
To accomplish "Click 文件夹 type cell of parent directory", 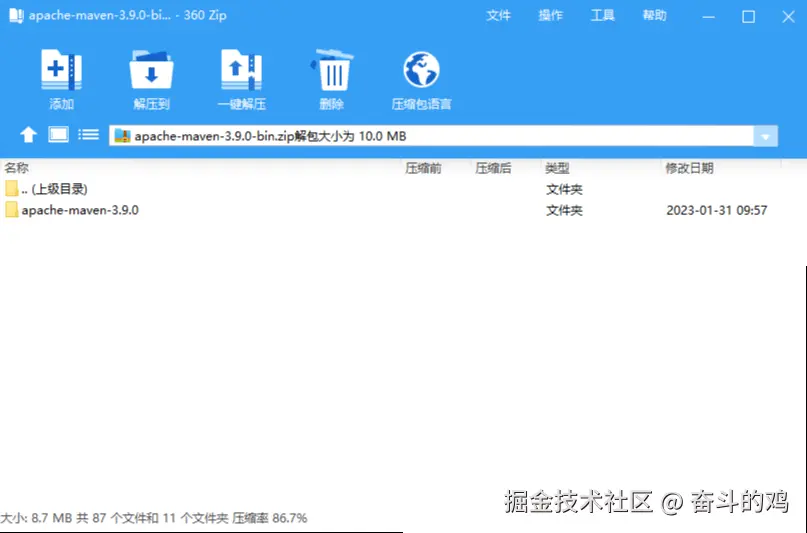I will click(x=564, y=189).
